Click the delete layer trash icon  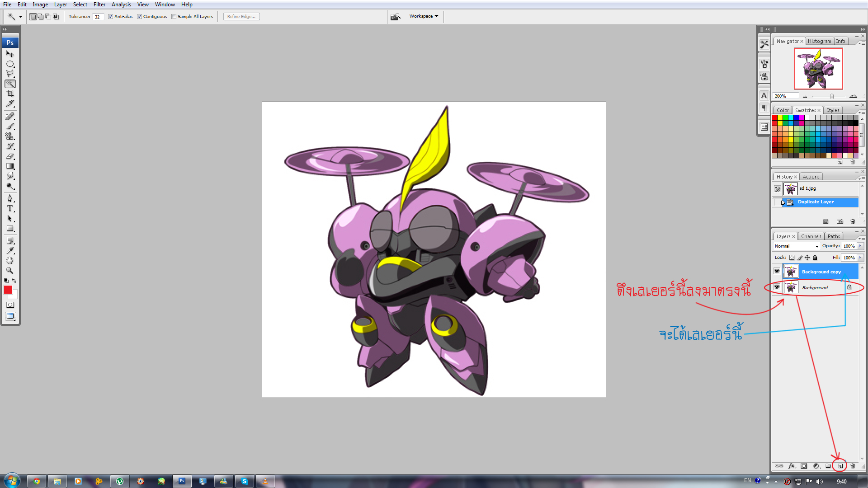coord(853,466)
